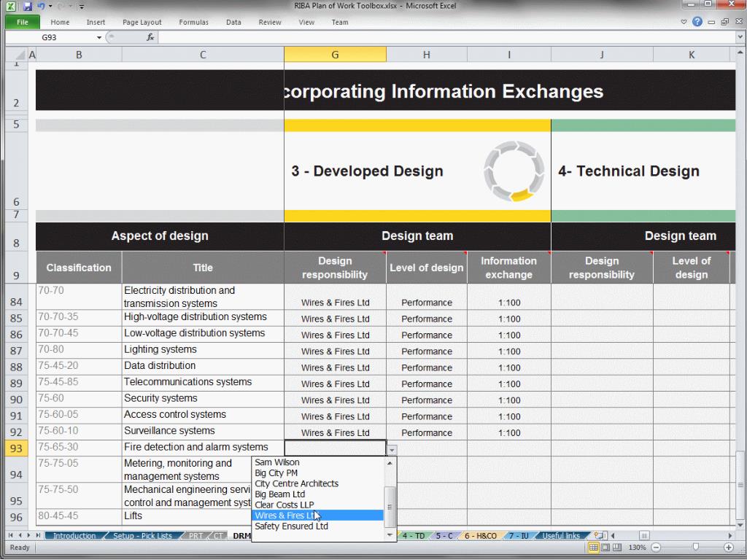Click the Excel application icon
This screenshot has width=747, height=560.
[x=11, y=7]
